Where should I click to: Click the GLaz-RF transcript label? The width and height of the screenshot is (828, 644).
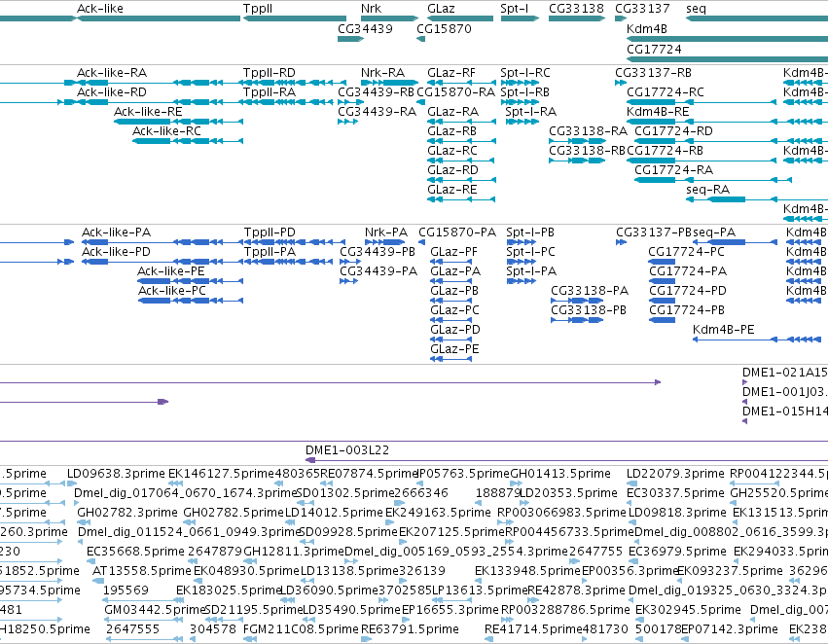tap(451, 72)
